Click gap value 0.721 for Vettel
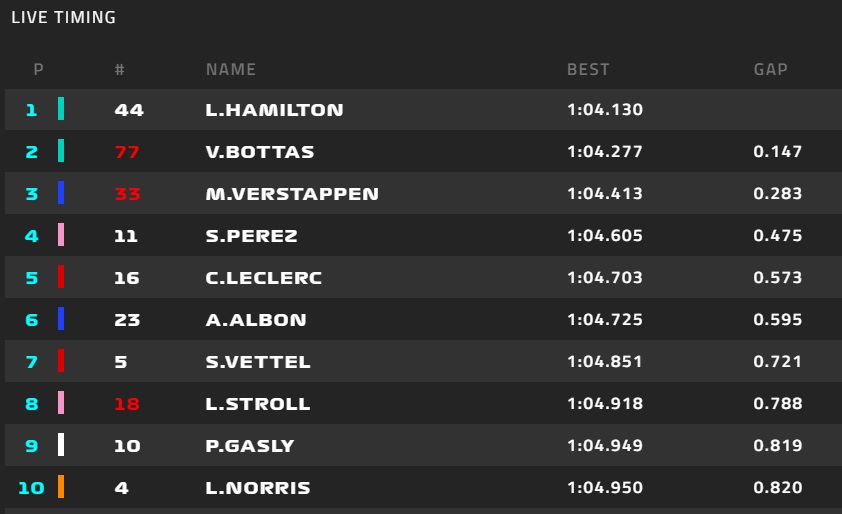842x514 pixels. pyautogui.click(x=778, y=362)
